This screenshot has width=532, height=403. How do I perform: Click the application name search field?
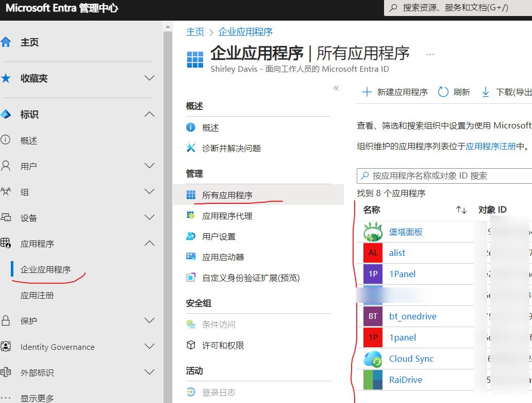tap(444, 175)
